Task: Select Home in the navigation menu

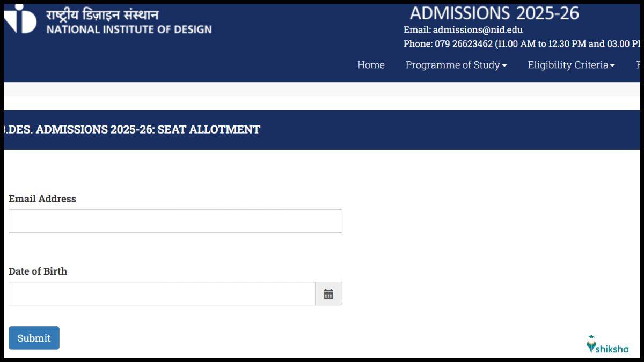Action: click(x=371, y=65)
